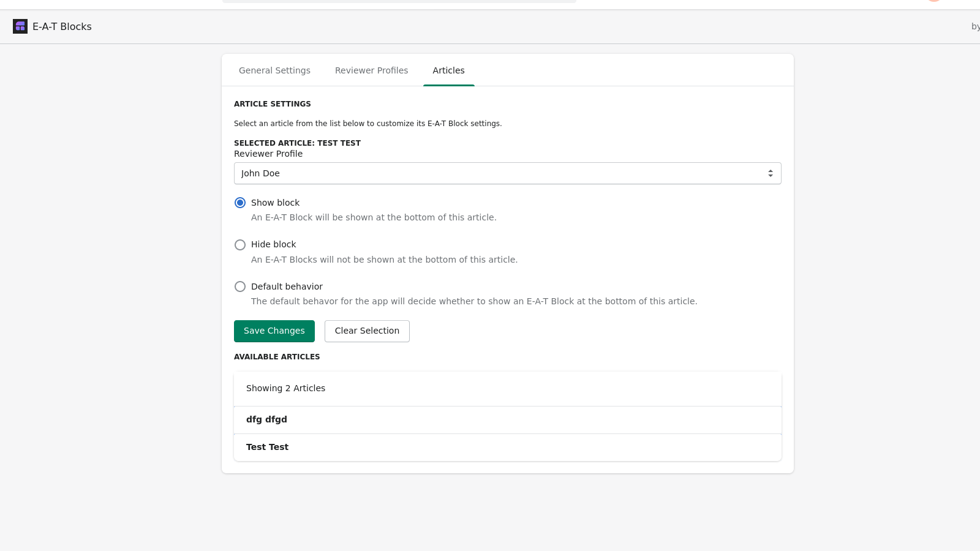Viewport: 980px width, 551px height.
Task: Select the Default behavior radio option
Action: 240,287
